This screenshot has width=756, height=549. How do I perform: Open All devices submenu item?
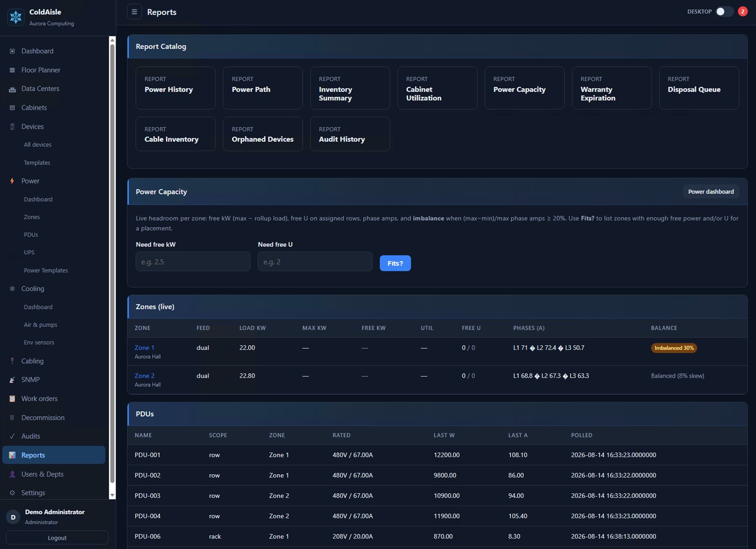(38, 145)
